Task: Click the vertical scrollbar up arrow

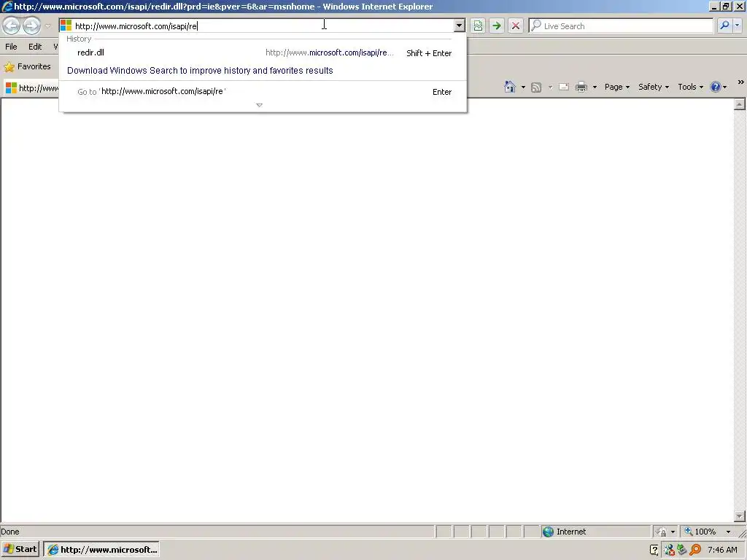Action: pyautogui.click(x=740, y=104)
